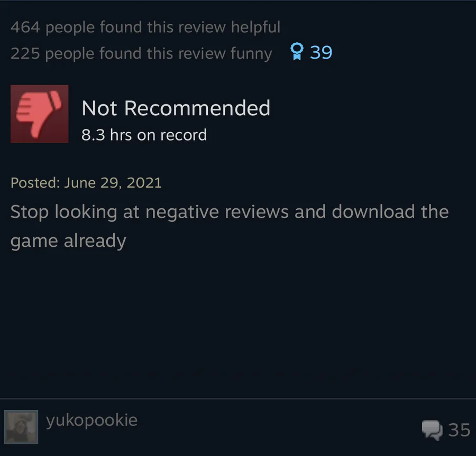This screenshot has height=456, width=476.
Task: Click the red thumbs-down icon
Action: (40, 114)
